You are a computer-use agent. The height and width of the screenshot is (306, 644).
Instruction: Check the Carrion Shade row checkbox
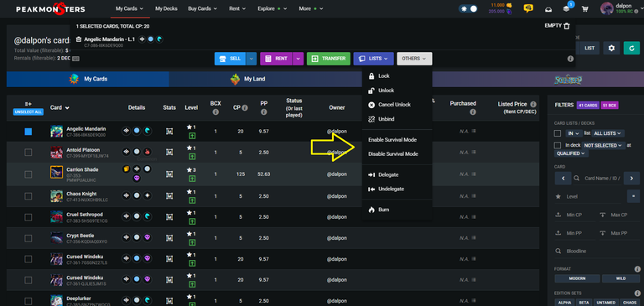point(29,174)
